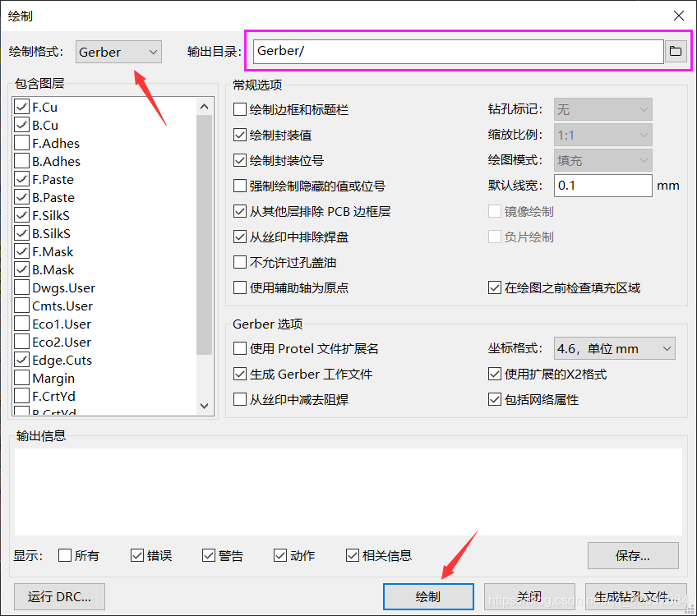Enable the Dwgs.User layer
The width and height of the screenshot is (697, 616).
pos(21,287)
